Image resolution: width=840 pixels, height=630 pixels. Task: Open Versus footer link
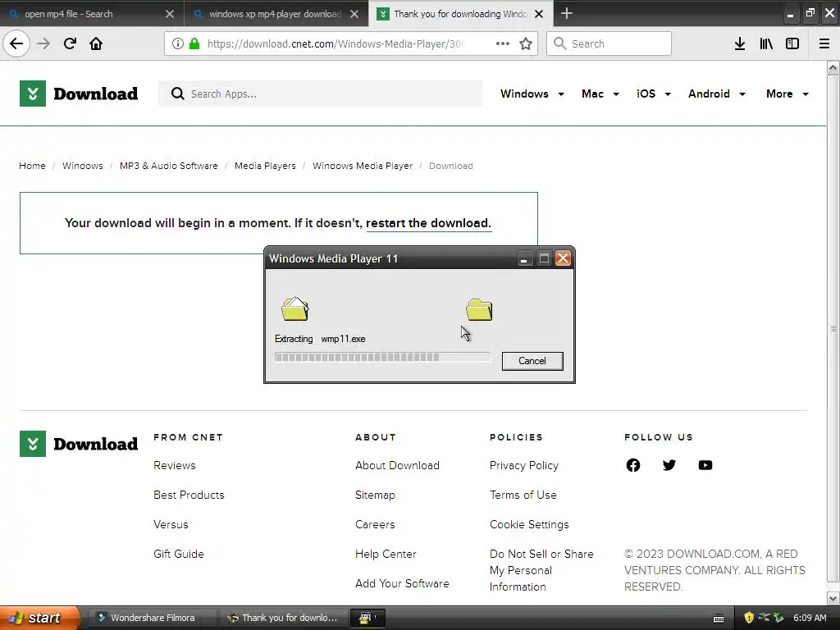171,524
